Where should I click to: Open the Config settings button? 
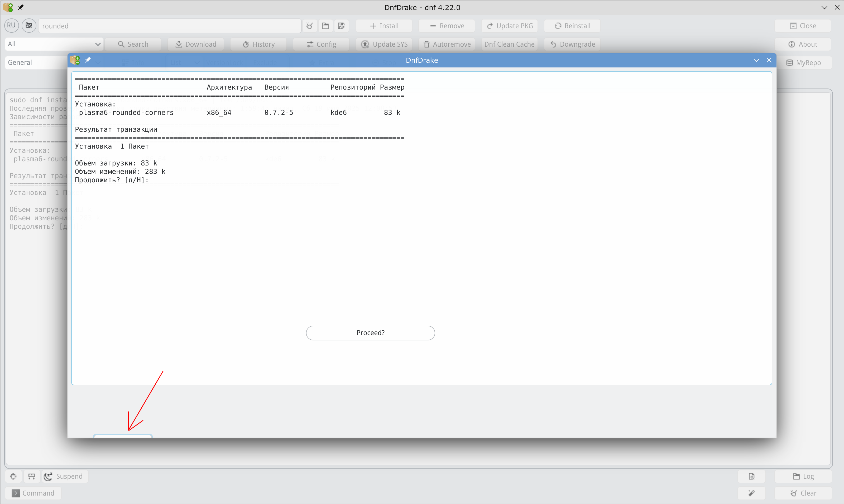(321, 44)
